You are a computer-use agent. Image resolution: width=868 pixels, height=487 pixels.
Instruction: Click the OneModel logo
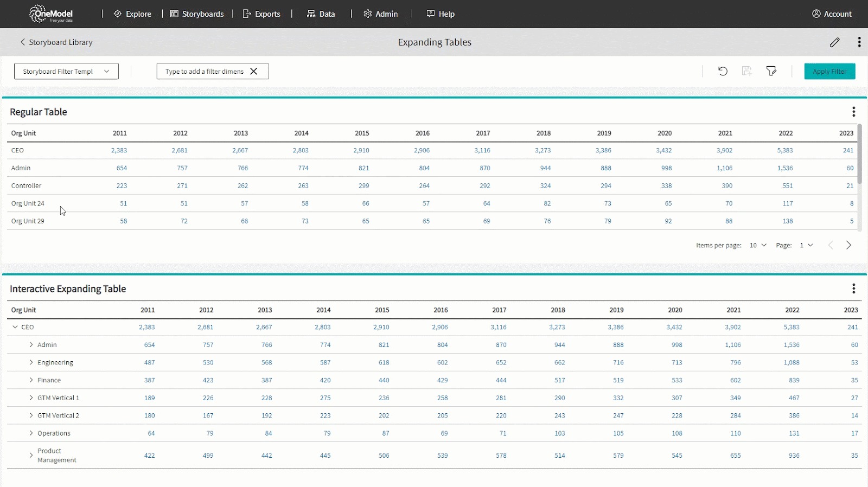click(52, 14)
